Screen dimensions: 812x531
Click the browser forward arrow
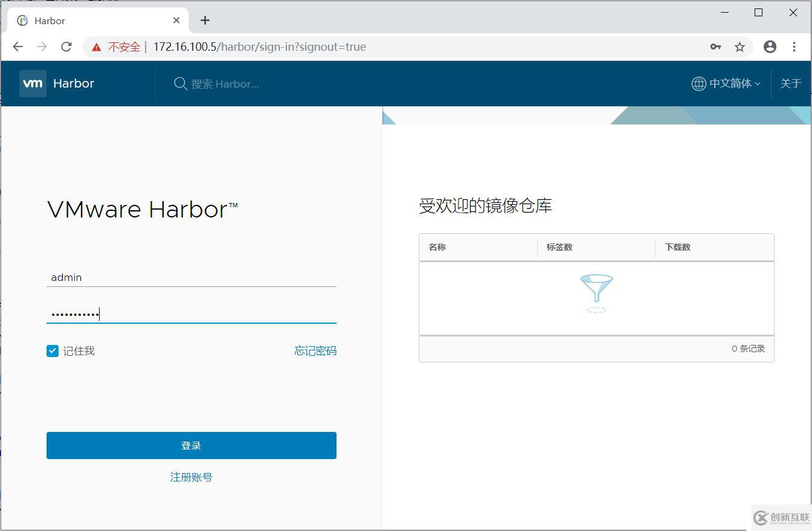[42, 47]
